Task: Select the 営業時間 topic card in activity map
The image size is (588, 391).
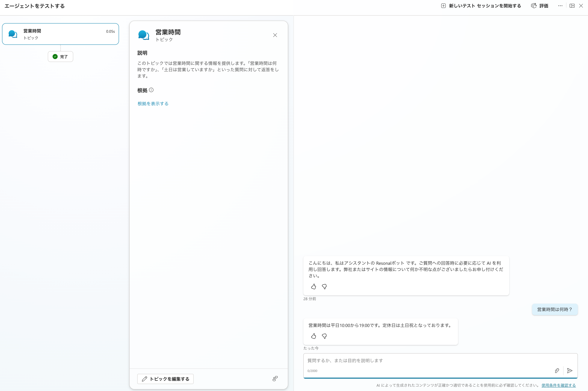Action: click(x=60, y=34)
